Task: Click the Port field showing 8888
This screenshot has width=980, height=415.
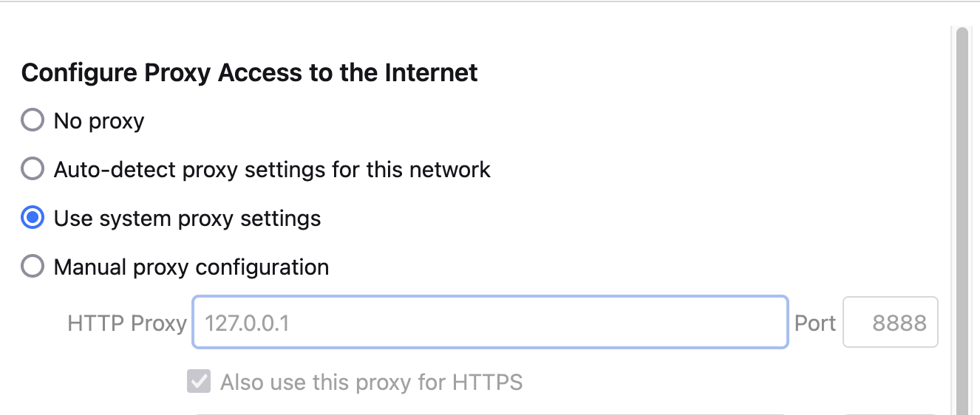Action: (x=890, y=323)
